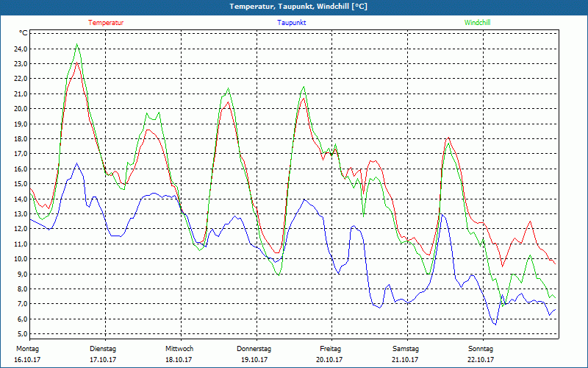
Task: Click the 17,0 y-axis value
Action: point(21,154)
